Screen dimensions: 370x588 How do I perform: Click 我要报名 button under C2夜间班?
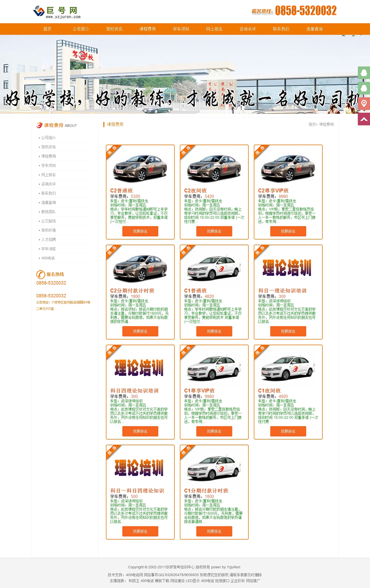click(x=214, y=231)
